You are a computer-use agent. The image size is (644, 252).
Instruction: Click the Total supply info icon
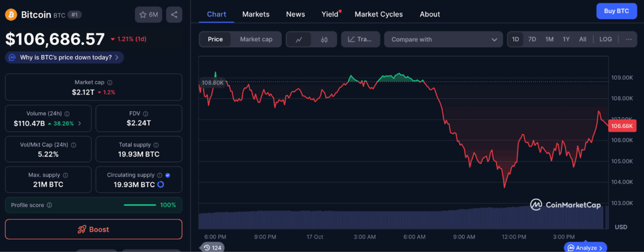[x=156, y=145]
